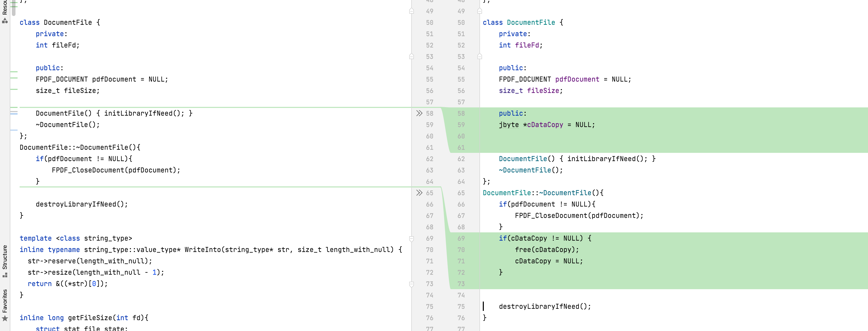The height and width of the screenshot is (331, 868).
Task: Click right pane fold marker at line 49
Action: point(479,11)
